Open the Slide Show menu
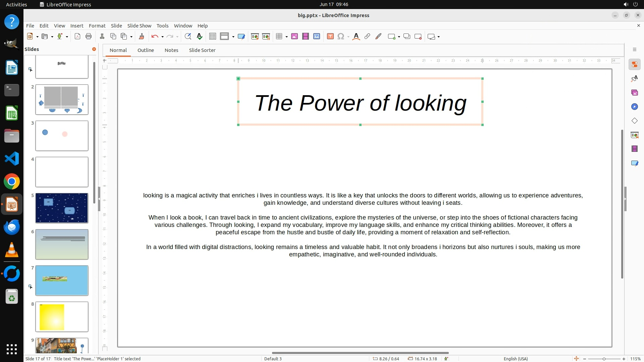Viewport: 644px width, 362px height. click(139, 25)
